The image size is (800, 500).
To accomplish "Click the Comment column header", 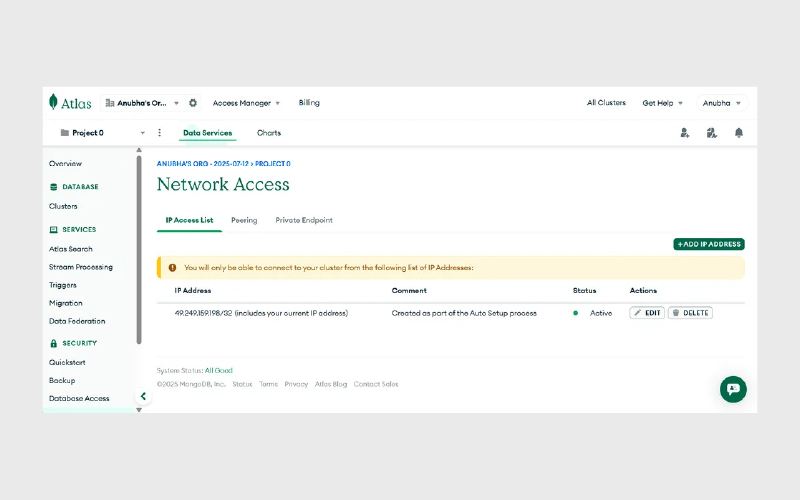I will (x=409, y=290).
